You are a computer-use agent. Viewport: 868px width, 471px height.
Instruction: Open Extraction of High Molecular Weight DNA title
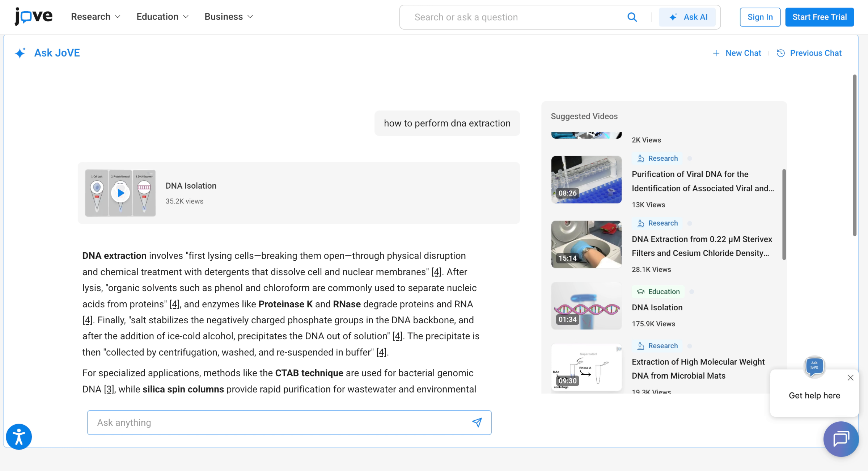(x=698, y=369)
